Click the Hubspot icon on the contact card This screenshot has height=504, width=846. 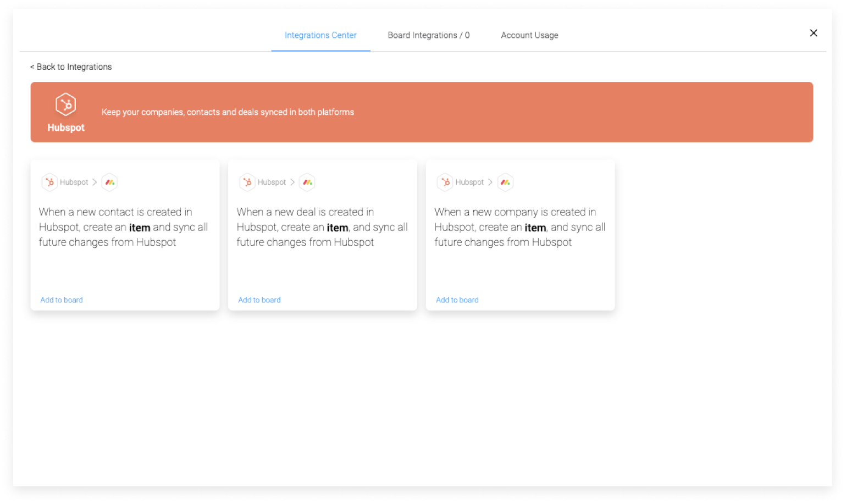[x=49, y=182]
